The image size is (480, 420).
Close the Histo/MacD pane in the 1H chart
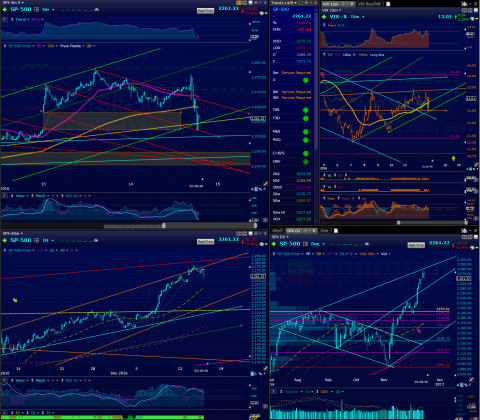[5, 380]
